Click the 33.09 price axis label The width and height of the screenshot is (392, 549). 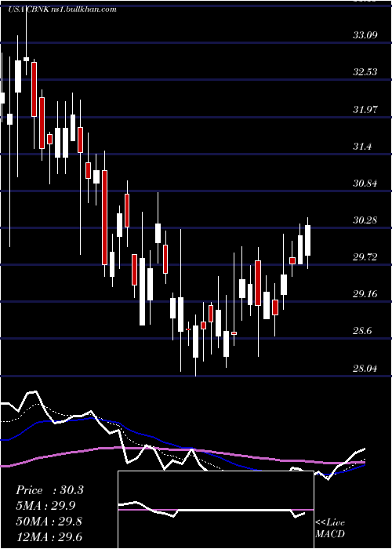click(x=365, y=35)
